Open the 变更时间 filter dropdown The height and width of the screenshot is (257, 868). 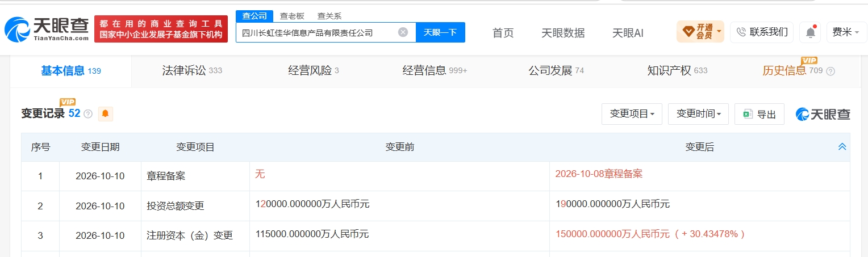[x=698, y=114]
